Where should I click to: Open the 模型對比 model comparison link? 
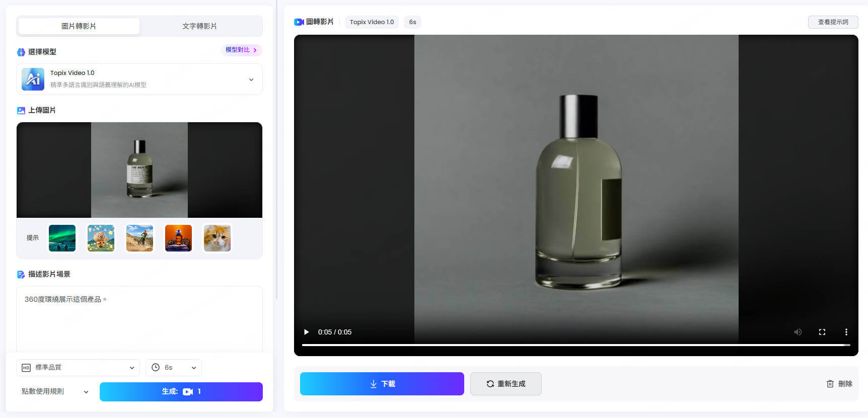point(241,50)
